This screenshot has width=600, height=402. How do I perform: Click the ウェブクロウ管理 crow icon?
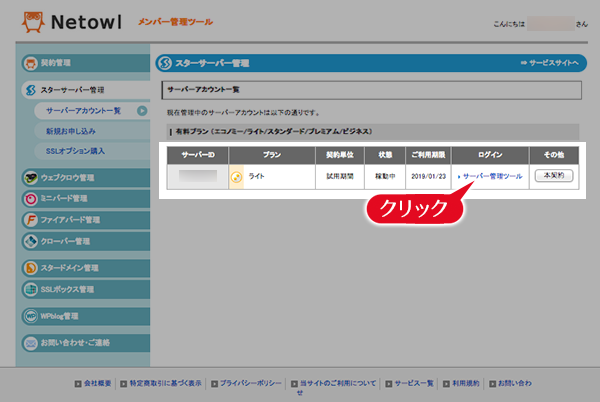tap(31, 178)
